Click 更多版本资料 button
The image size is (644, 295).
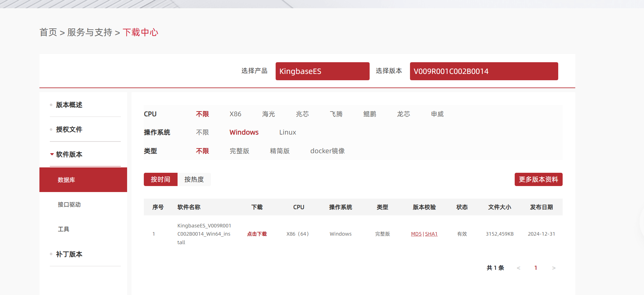(538, 179)
